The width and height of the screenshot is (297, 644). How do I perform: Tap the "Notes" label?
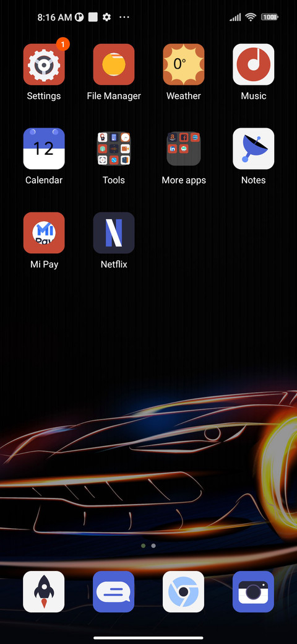(x=254, y=180)
